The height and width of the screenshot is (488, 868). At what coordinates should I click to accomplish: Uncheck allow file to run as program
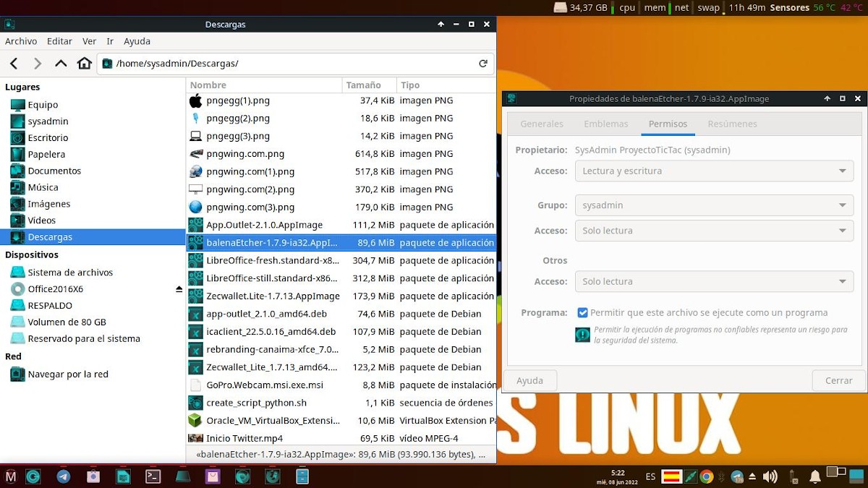[x=582, y=313]
